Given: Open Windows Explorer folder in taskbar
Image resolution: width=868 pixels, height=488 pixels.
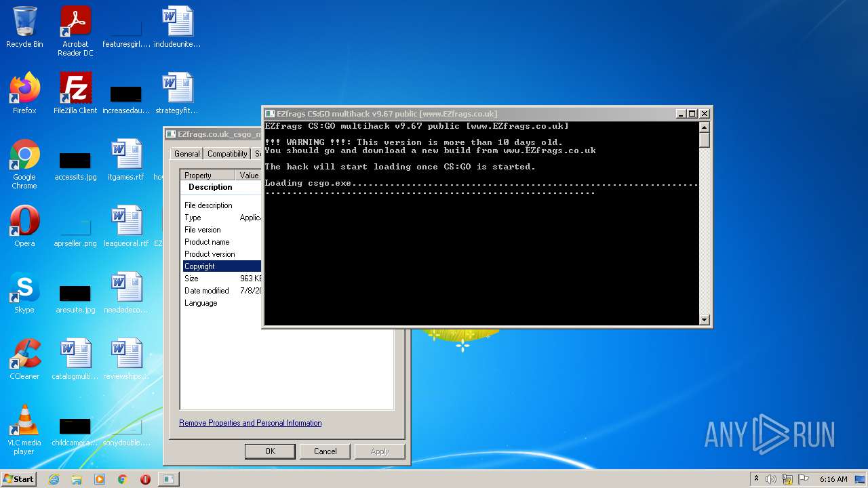Looking at the screenshot, I should coord(77,479).
